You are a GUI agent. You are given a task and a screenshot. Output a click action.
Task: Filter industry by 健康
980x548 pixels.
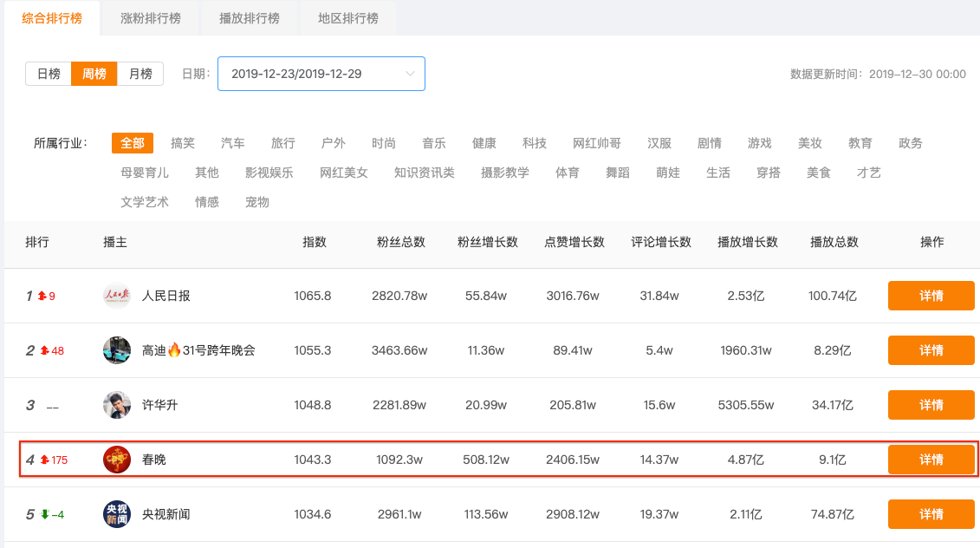click(484, 143)
